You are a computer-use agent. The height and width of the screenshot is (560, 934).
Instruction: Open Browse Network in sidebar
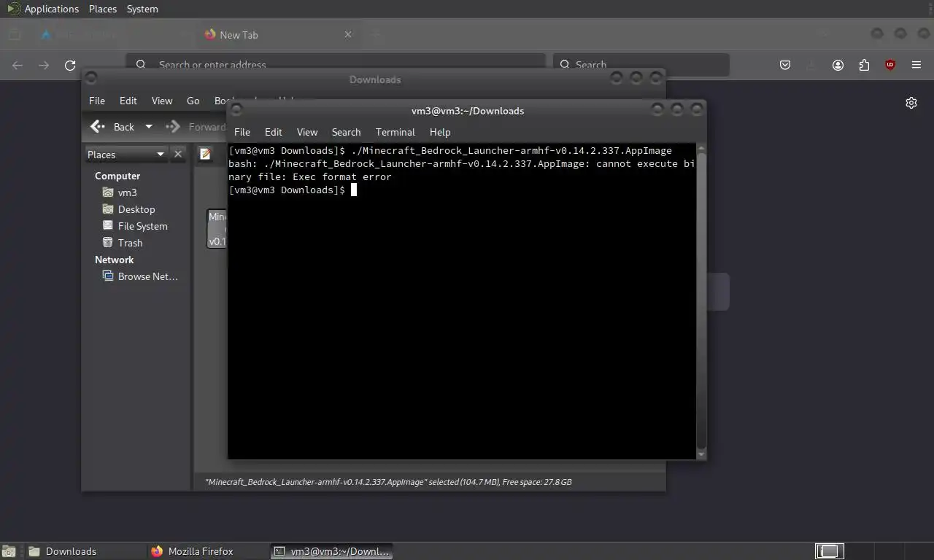(140, 276)
